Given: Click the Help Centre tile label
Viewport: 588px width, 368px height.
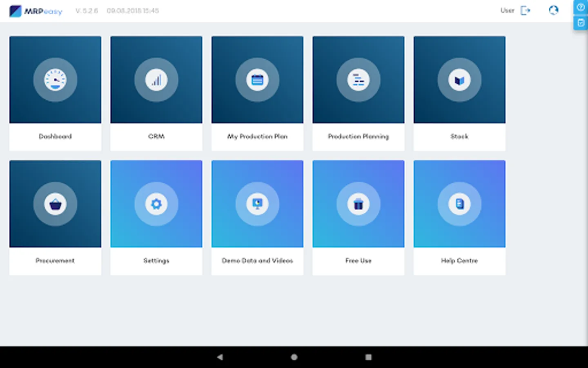Looking at the screenshot, I should pos(459,260).
